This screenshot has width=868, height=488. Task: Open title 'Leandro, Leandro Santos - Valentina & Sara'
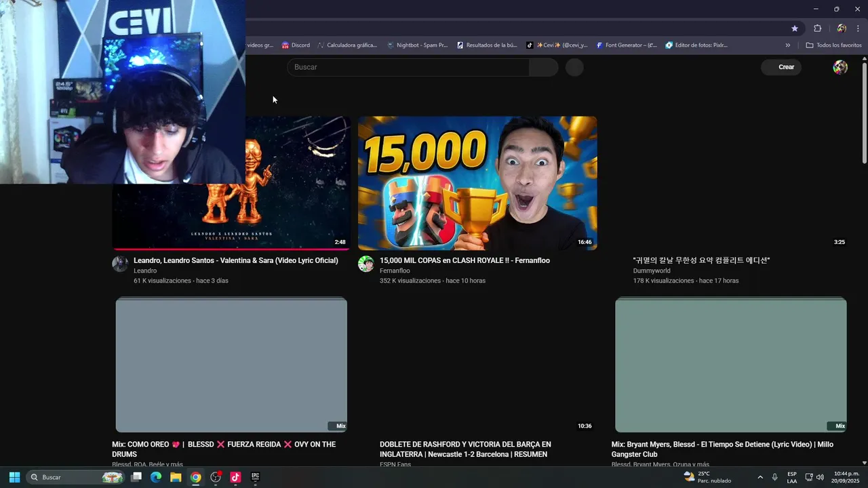tap(236, 260)
